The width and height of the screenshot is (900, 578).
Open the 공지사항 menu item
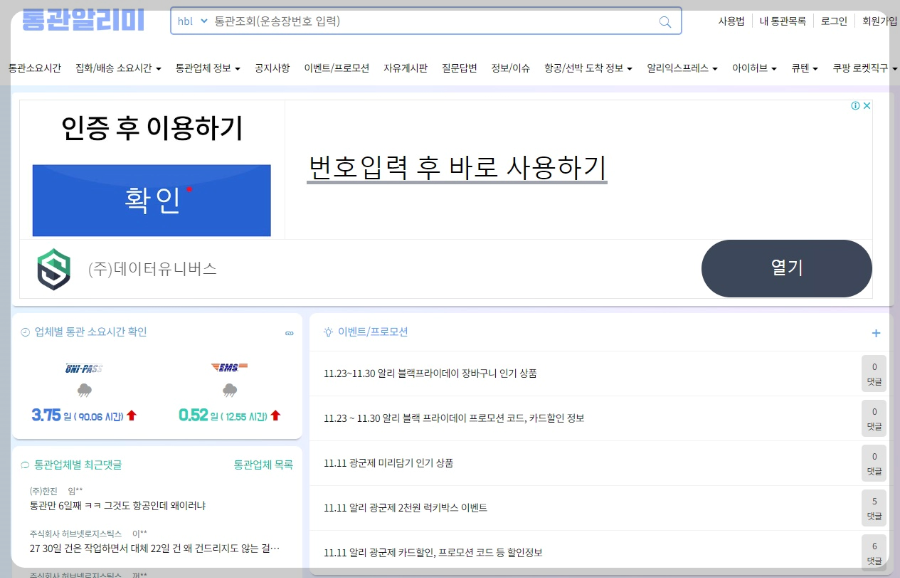click(272, 68)
